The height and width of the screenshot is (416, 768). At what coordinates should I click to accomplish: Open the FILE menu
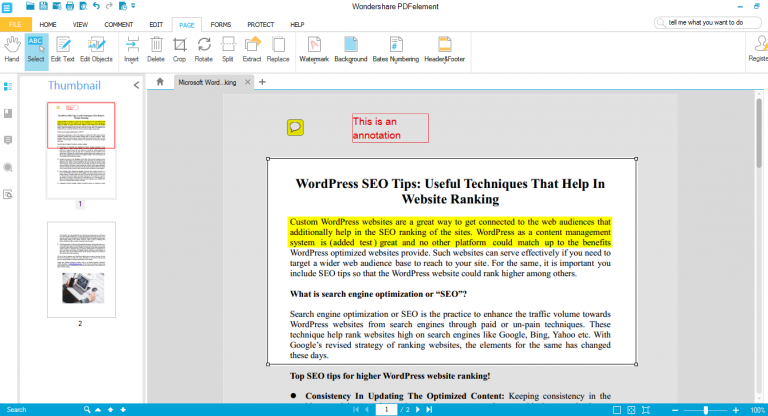click(x=16, y=24)
